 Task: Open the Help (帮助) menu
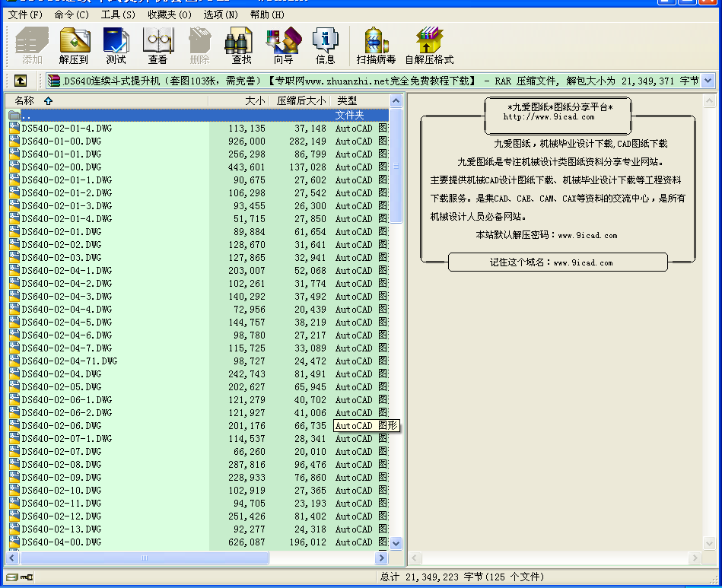267,14
